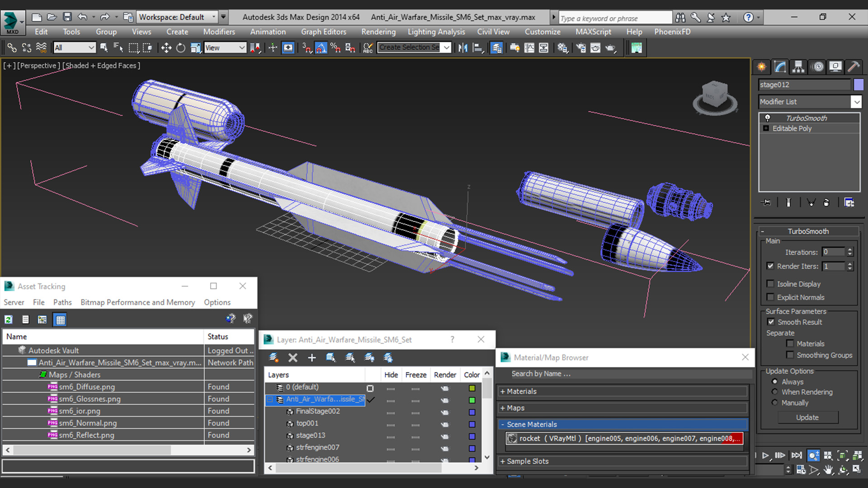The height and width of the screenshot is (488, 868).
Task: Click Create New Layer plus icon
Action: point(312,358)
